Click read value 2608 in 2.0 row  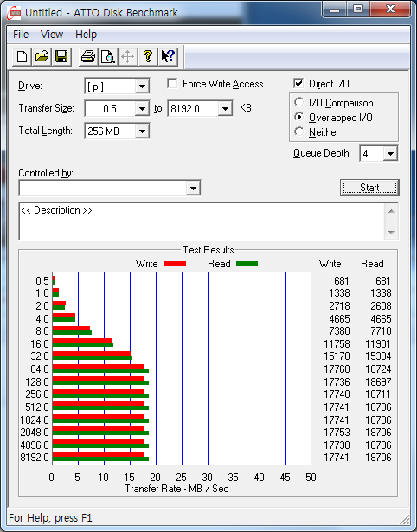tap(381, 306)
